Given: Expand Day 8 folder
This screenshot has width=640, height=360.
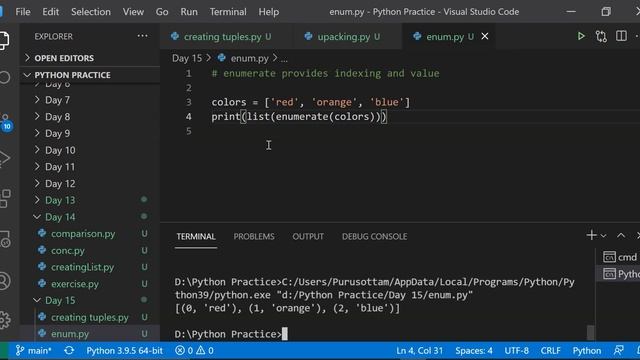Looking at the screenshot, I should point(57,117).
